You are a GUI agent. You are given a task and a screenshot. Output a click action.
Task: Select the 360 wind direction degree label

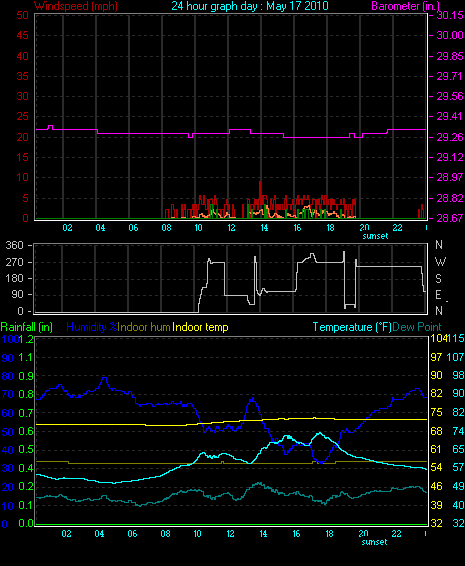click(x=14, y=246)
